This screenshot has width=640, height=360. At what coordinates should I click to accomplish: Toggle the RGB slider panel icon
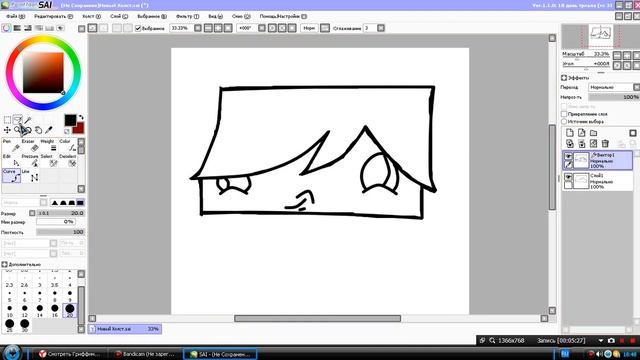click(17, 28)
